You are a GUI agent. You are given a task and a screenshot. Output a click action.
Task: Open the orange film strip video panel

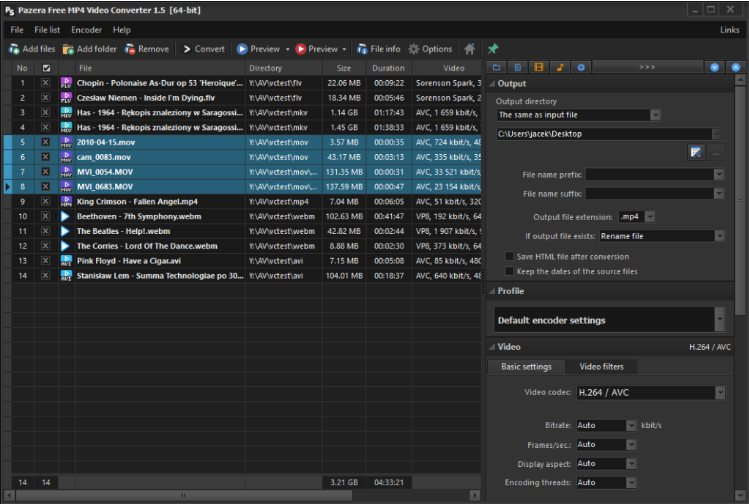coord(539,67)
